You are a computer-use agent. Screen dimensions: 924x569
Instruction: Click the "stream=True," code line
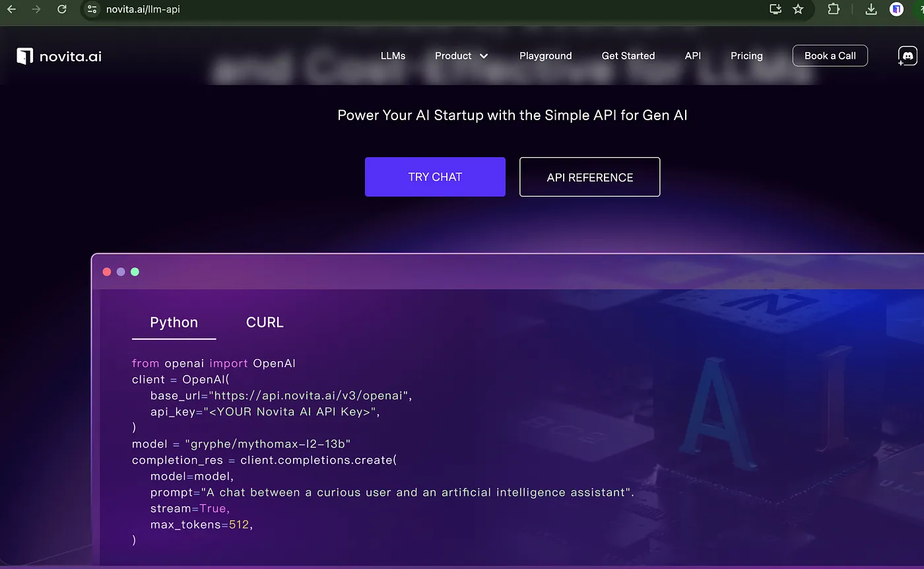[190, 508]
